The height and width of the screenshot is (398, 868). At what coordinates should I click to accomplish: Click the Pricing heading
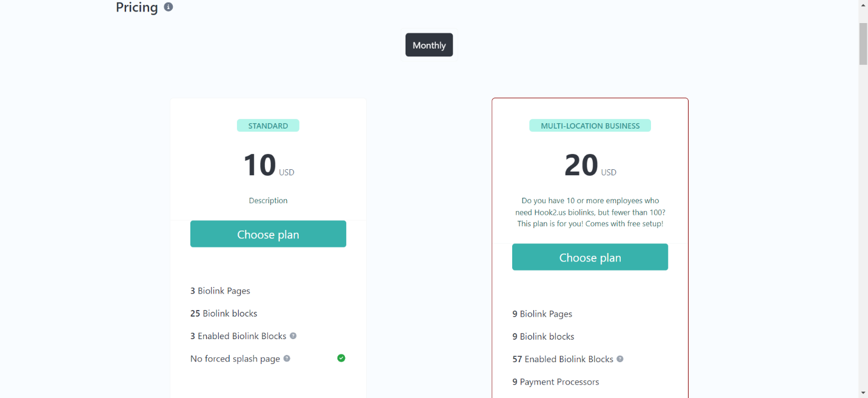pos(137,7)
